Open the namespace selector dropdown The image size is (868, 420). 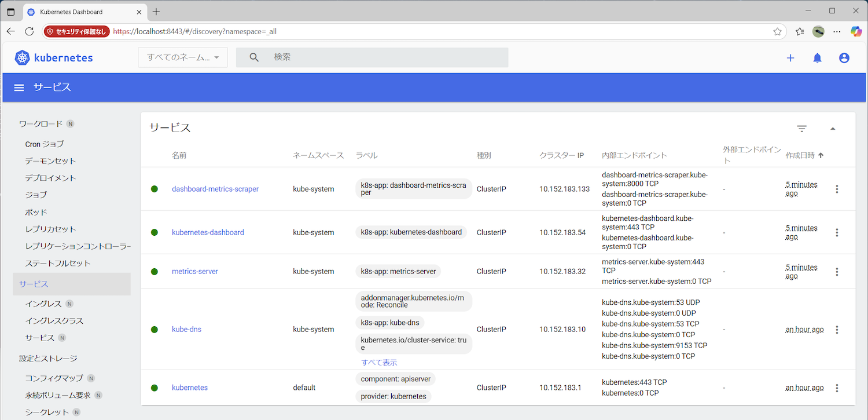point(183,57)
